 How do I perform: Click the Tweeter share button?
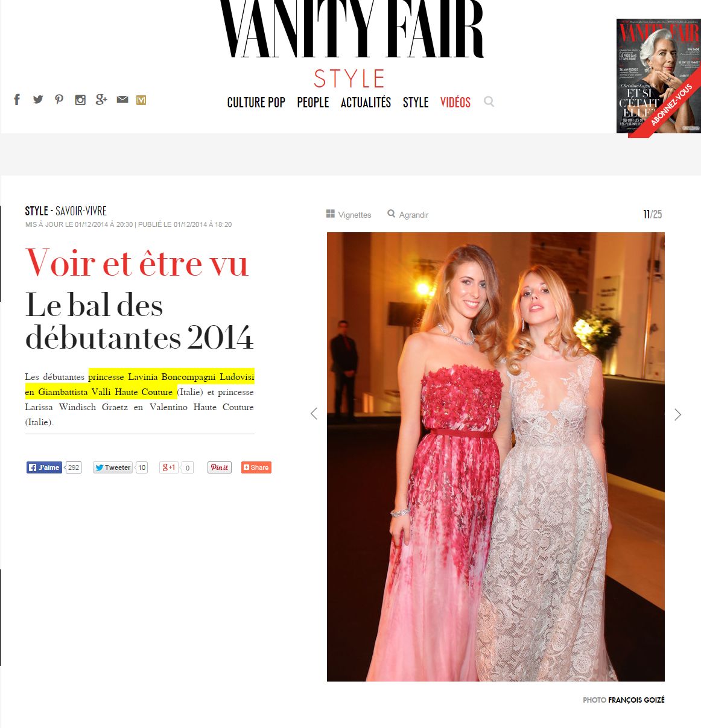click(x=113, y=467)
